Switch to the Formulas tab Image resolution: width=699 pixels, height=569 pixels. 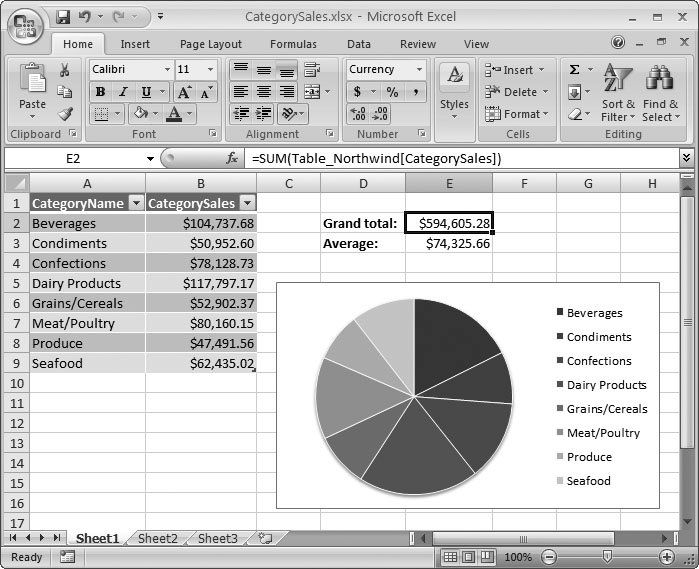(x=293, y=44)
